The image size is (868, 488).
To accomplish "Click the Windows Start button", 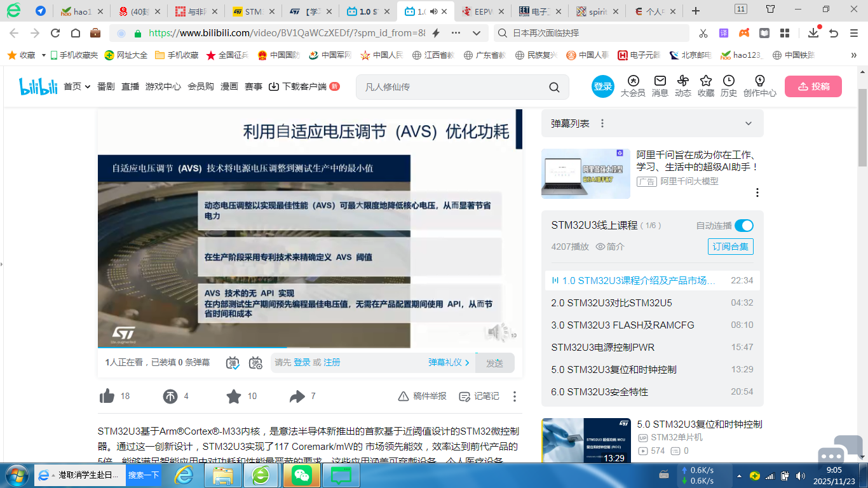I will tap(16, 475).
